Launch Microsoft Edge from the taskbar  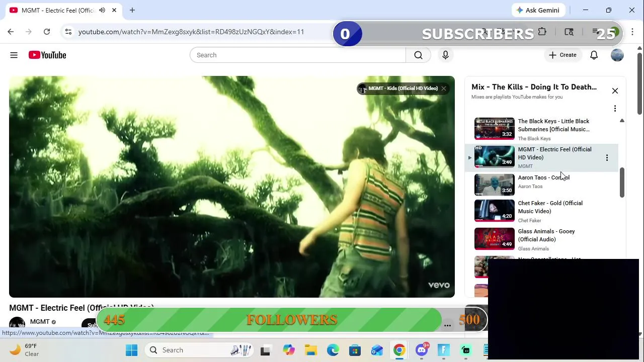333,350
